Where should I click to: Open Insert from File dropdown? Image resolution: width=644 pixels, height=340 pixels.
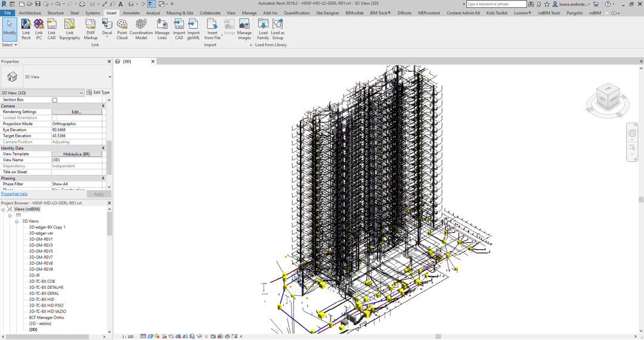coord(222,35)
